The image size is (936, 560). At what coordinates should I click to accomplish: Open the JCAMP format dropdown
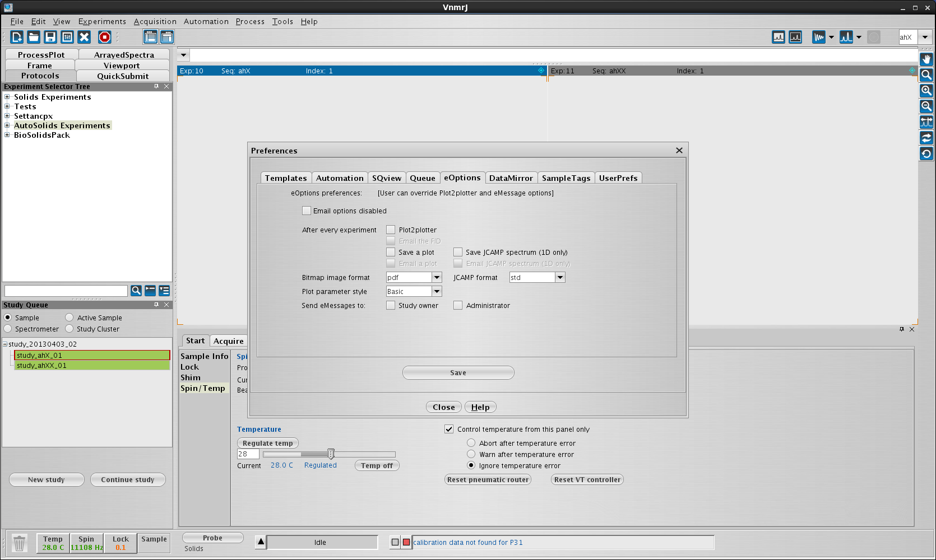pos(559,277)
